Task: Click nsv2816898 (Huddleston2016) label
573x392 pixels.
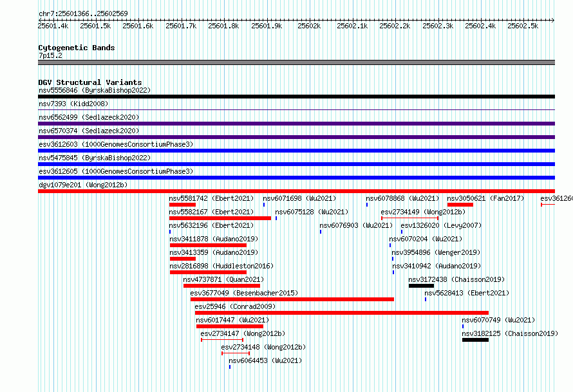Action: click(x=221, y=266)
